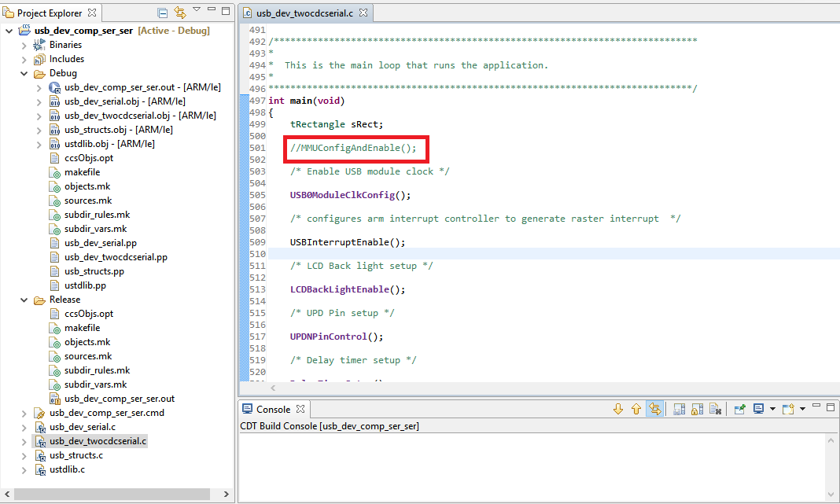Toggle Console scroll lock
Screen dimensions: 840x504
tap(697, 410)
